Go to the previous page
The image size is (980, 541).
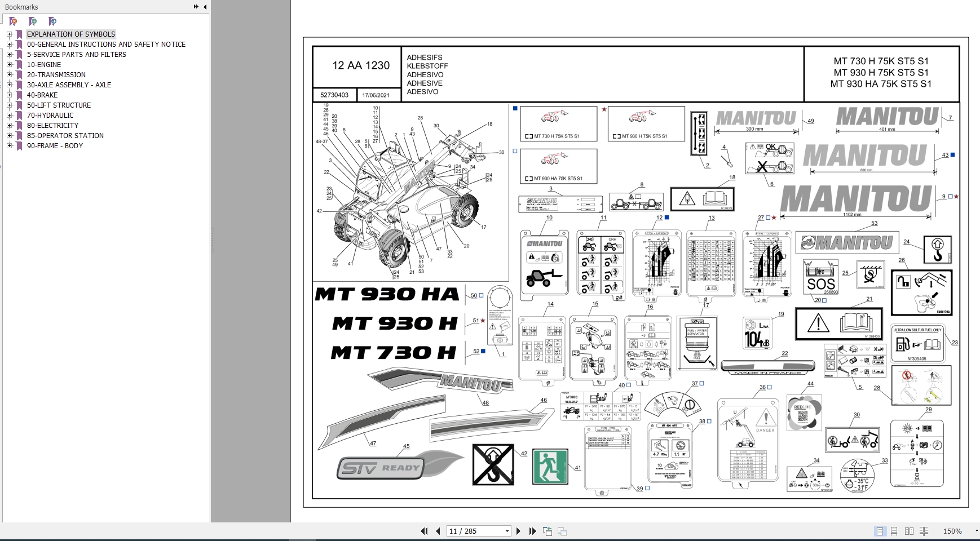pos(439,531)
